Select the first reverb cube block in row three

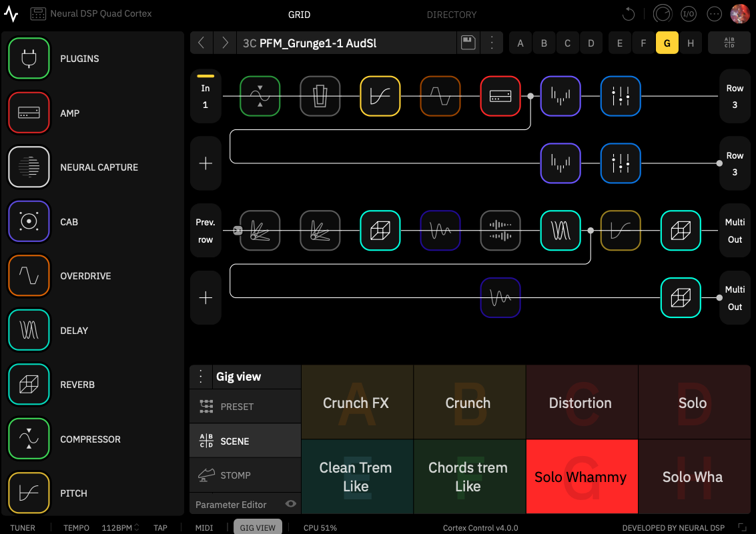click(380, 231)
